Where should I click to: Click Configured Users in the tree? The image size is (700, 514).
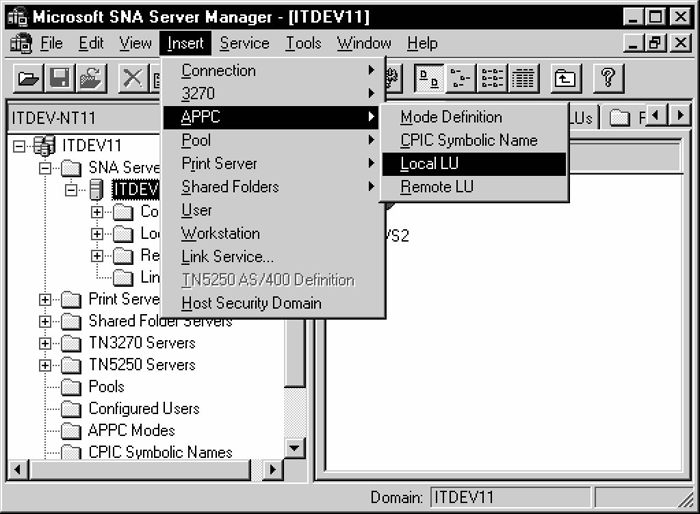pos(143,409)
